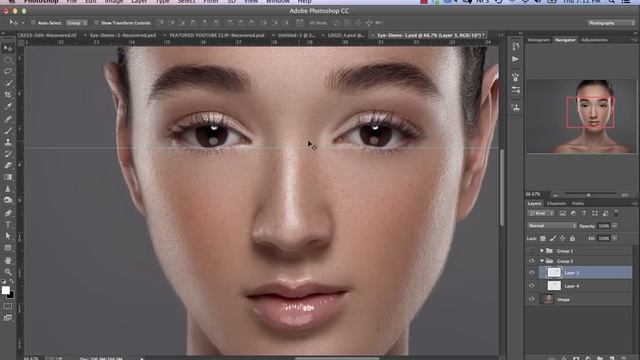Select the History Brush tool
The image size is (640, 360).
[x=8, y=154]
